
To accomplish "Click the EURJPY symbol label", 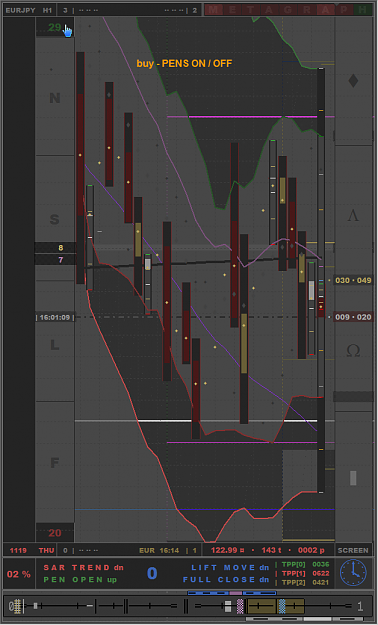I will tap(20, 10).
